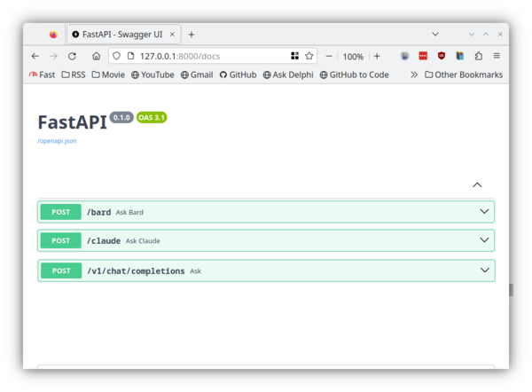Click the address bar URL 127.0.0.1:8000/docs
This screenshot has height=392, width=532.
coord(180,57)
